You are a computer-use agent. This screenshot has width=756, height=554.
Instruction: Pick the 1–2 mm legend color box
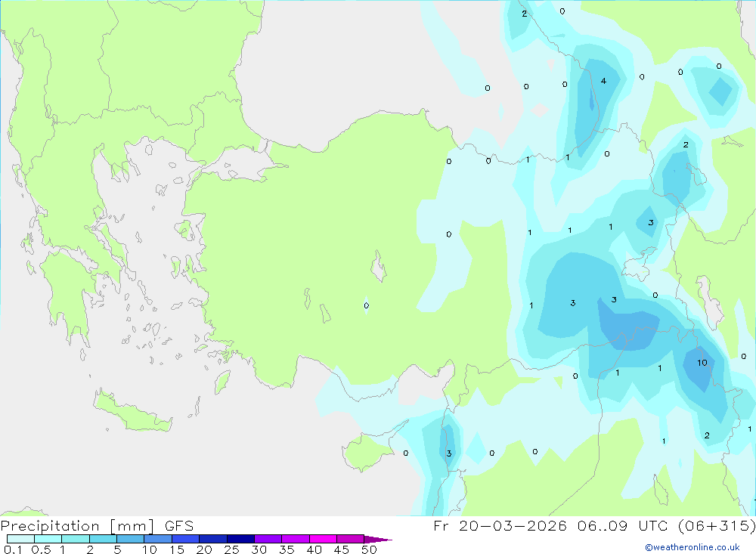tap(75, 539)
